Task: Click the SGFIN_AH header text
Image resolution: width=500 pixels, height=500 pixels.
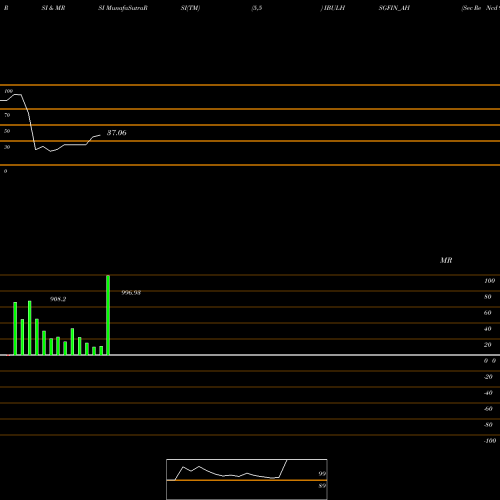Action: pos(394,8)
